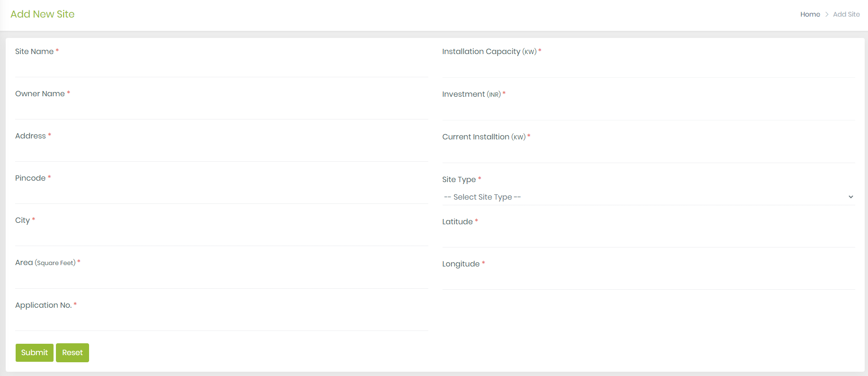Focus the Owner Name text field
This screenshot has height=376, width=868.
221,110
